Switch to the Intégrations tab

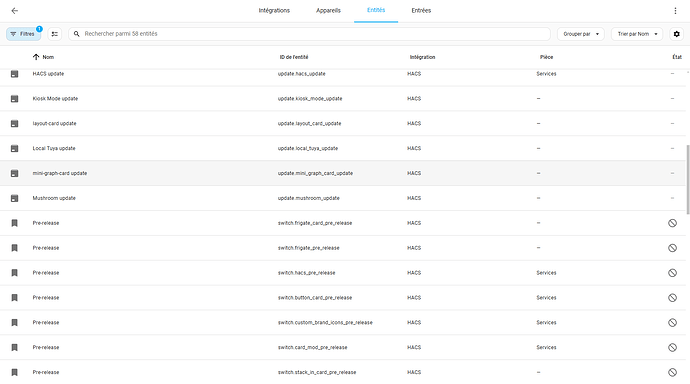[274, 11]
